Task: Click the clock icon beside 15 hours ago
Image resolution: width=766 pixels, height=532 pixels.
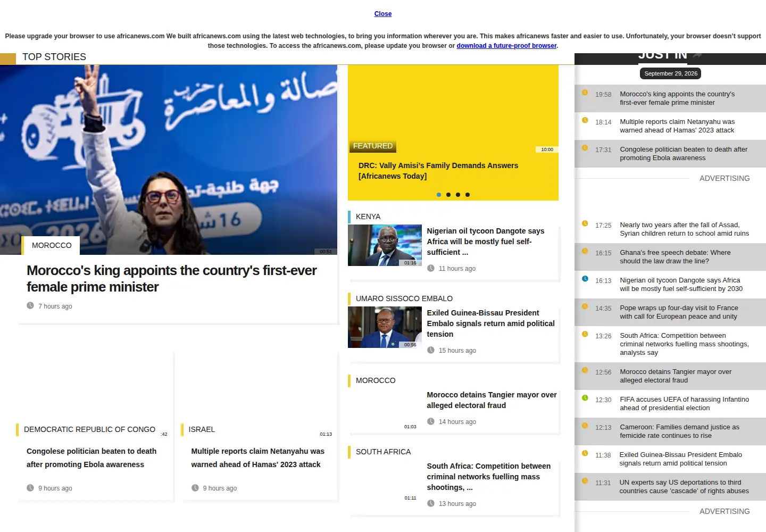Action: click(431, 350)
